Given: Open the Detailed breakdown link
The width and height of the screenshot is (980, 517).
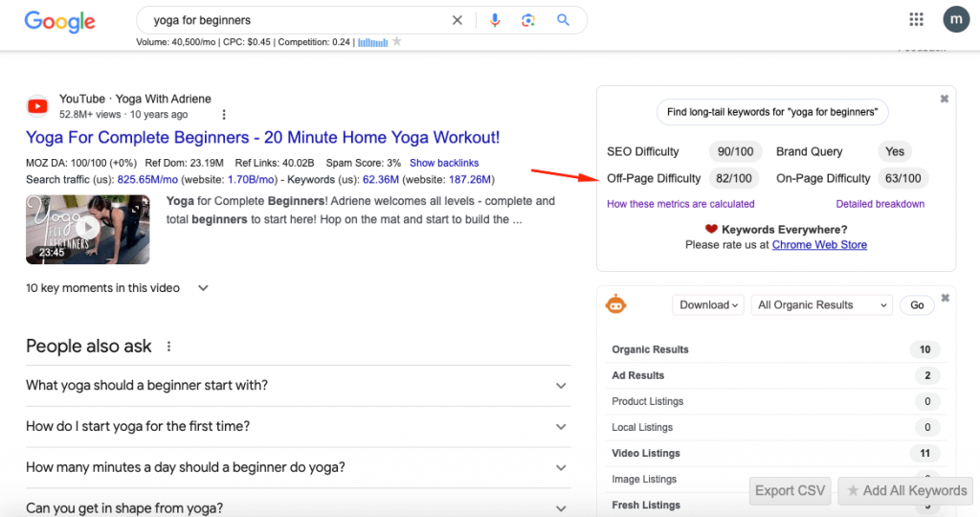Looking at the screenshot, I should 880,204.
